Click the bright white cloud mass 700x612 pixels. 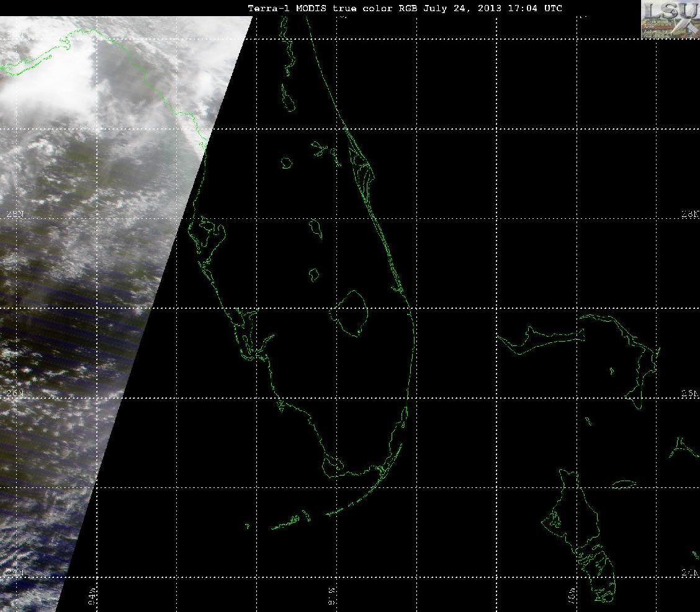(x=49, y=85)
